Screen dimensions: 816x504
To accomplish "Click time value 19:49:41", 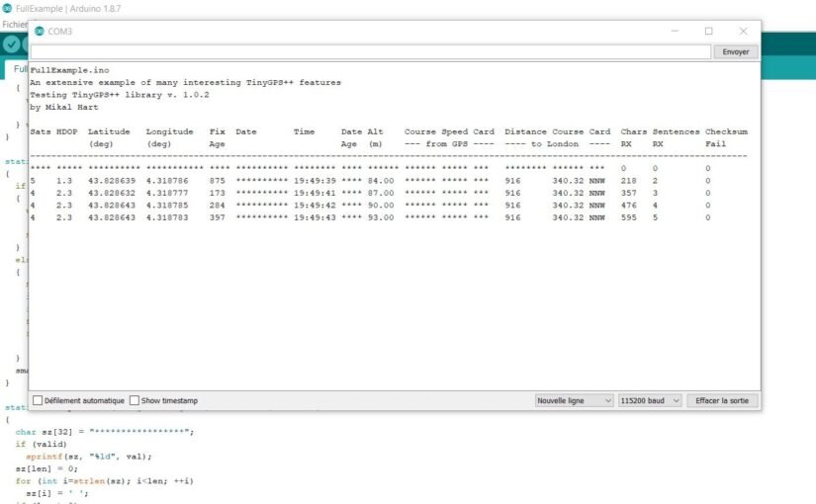I will [x=315, y=193].
